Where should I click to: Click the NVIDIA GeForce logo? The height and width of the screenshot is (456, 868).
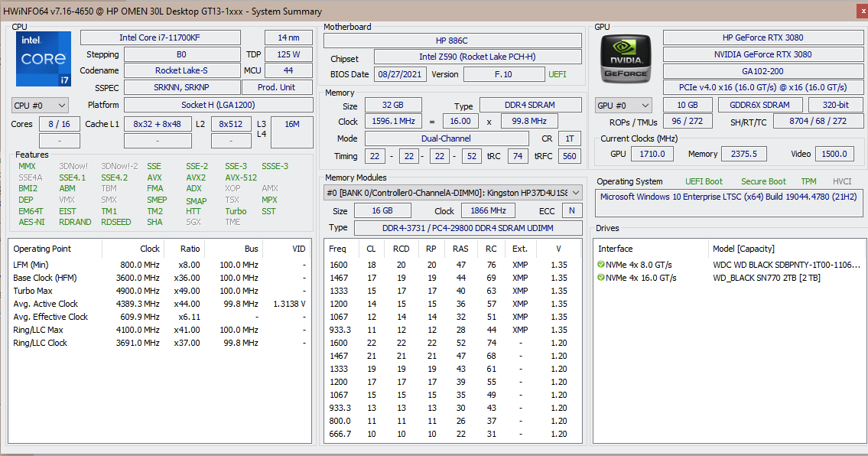[x=626, y=59]
